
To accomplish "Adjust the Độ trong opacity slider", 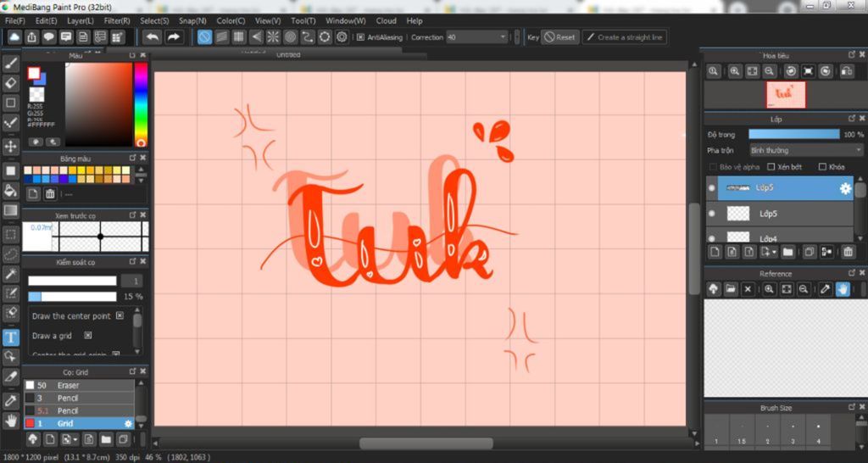I will (793, 134).
